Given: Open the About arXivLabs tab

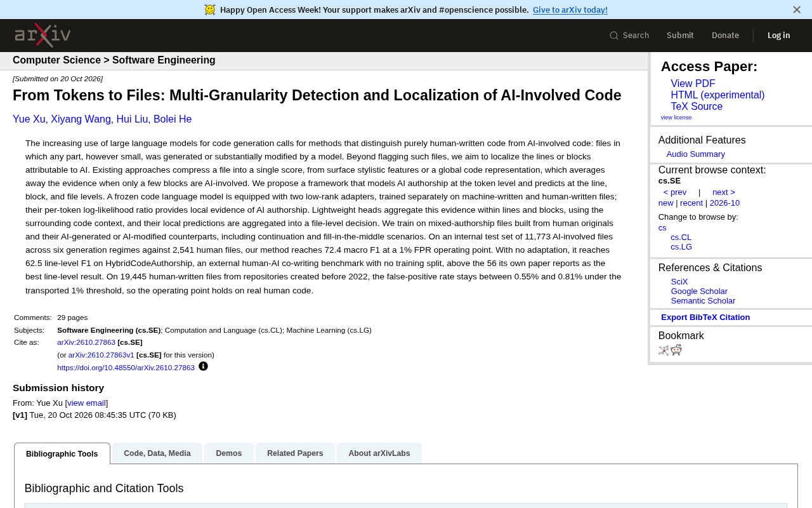Looking at the screenshot, I should 379,453.
